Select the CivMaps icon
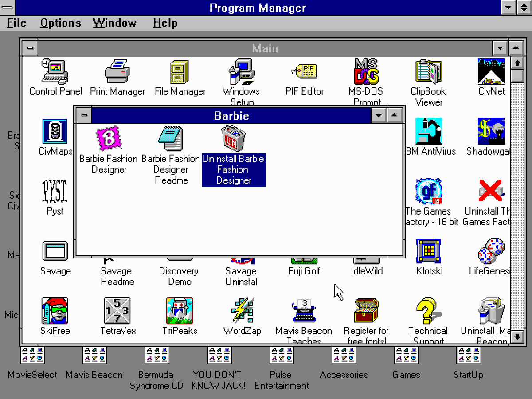Screen dimensions: 532x399 pos(55,131)
